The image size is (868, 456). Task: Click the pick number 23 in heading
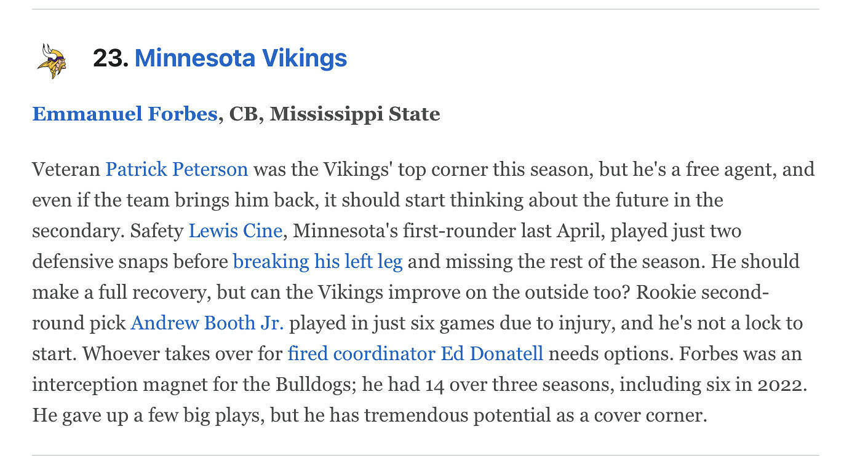(x=110, y=58)
